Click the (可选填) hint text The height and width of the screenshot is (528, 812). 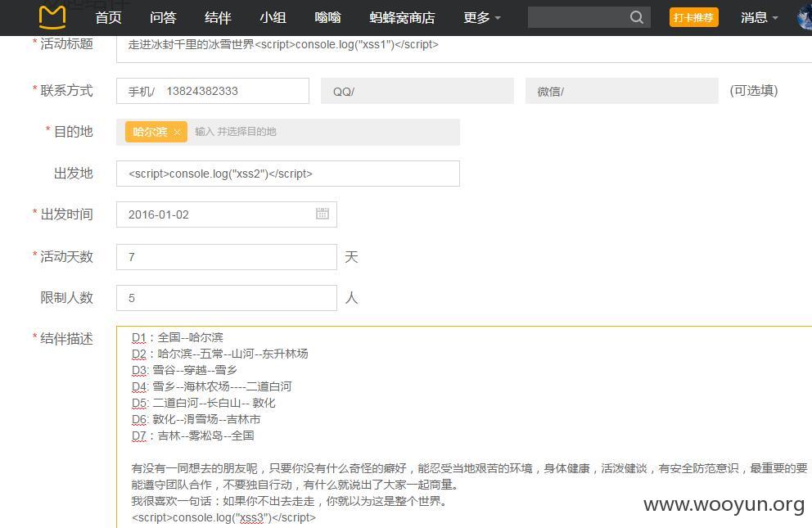click(754, 91)
